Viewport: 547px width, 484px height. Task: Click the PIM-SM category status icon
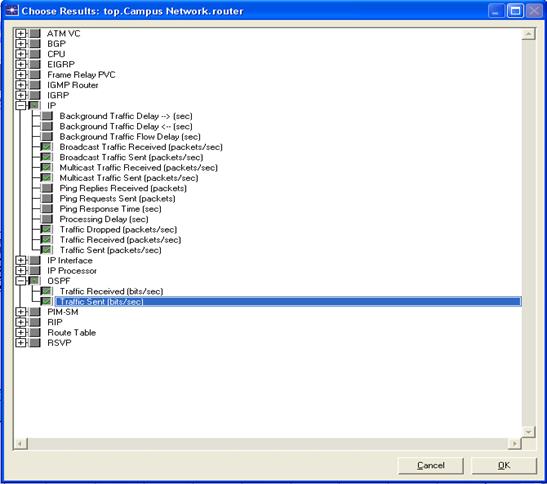tap(35, 312)
